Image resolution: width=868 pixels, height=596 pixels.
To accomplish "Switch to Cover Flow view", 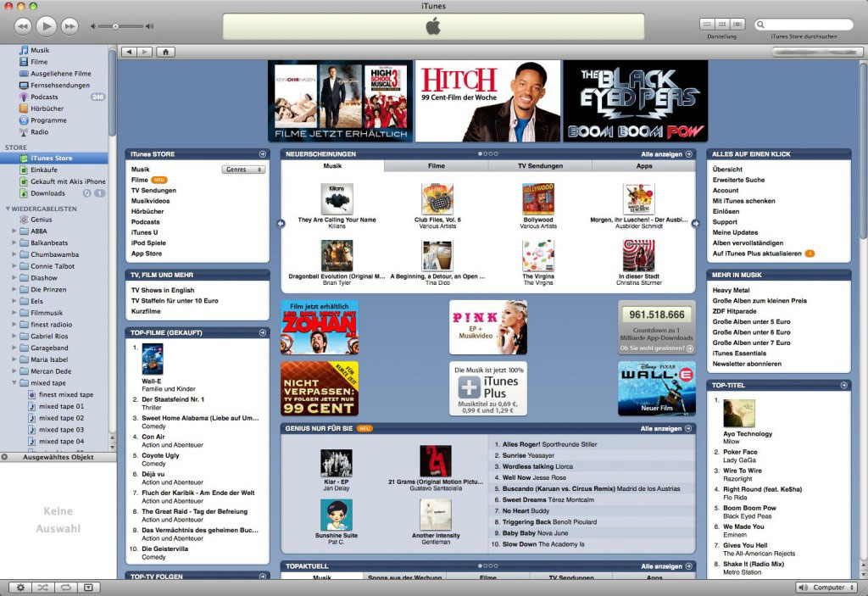I will [737, 25].
